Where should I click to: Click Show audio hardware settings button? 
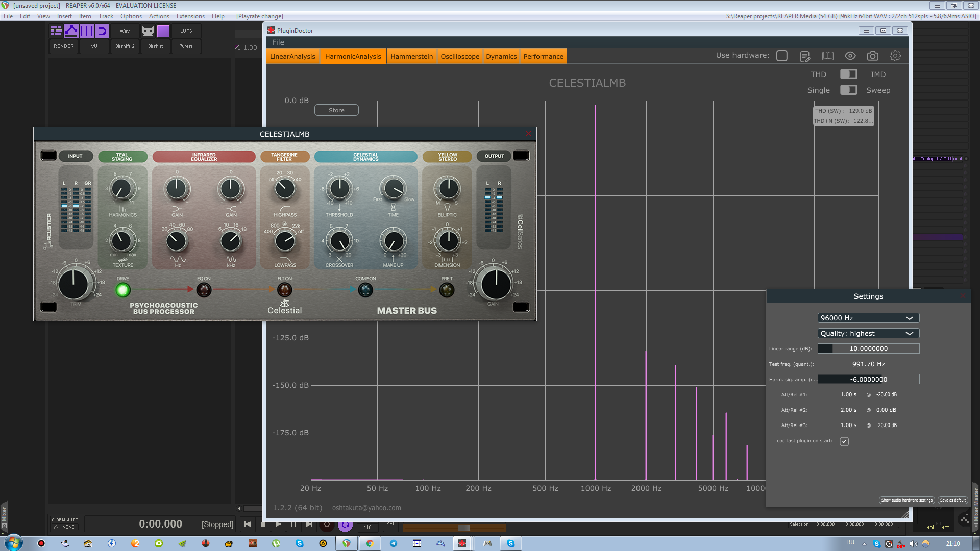click(907, 500)
